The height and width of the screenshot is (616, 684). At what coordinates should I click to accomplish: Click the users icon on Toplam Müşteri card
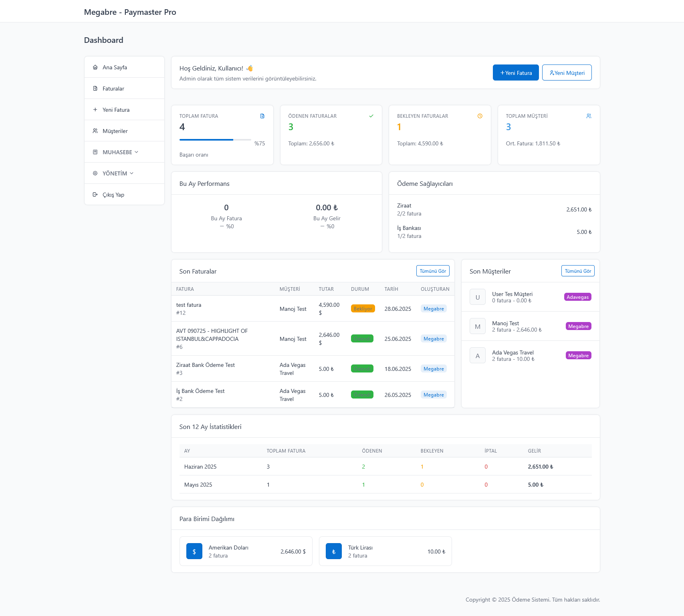pyautogui.click(x=589, y=116)
